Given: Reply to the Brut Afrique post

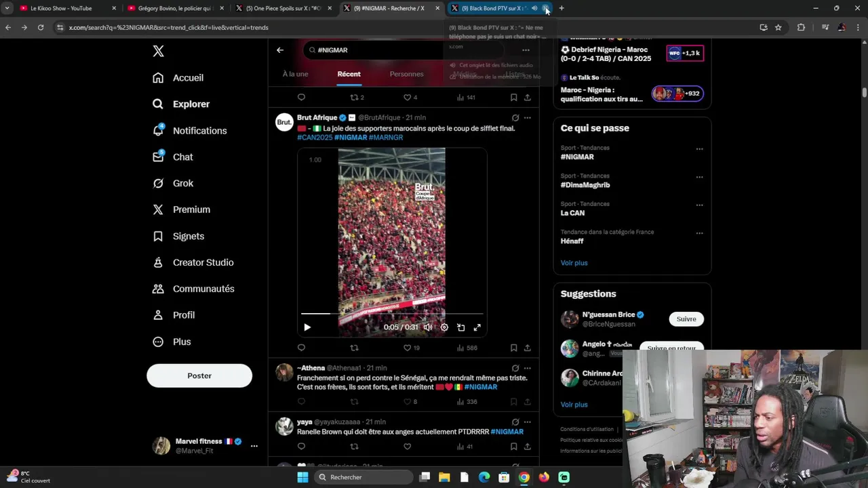Looking at the screenshot, I should (x=302, y=348).
